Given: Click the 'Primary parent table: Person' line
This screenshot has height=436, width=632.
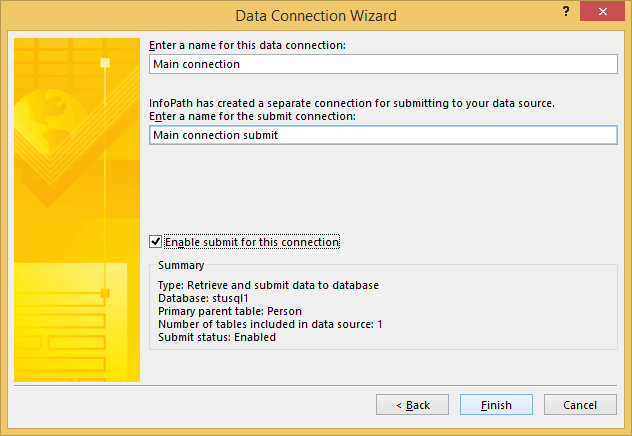Looking at the screenshot, I should 228,311.
